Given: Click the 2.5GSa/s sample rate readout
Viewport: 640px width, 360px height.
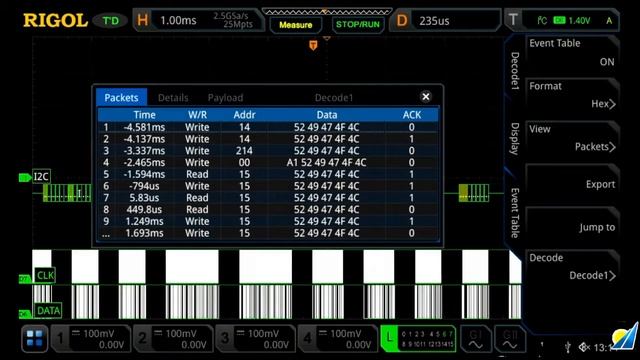Looking at the screenshot, I should click(231, 16).
